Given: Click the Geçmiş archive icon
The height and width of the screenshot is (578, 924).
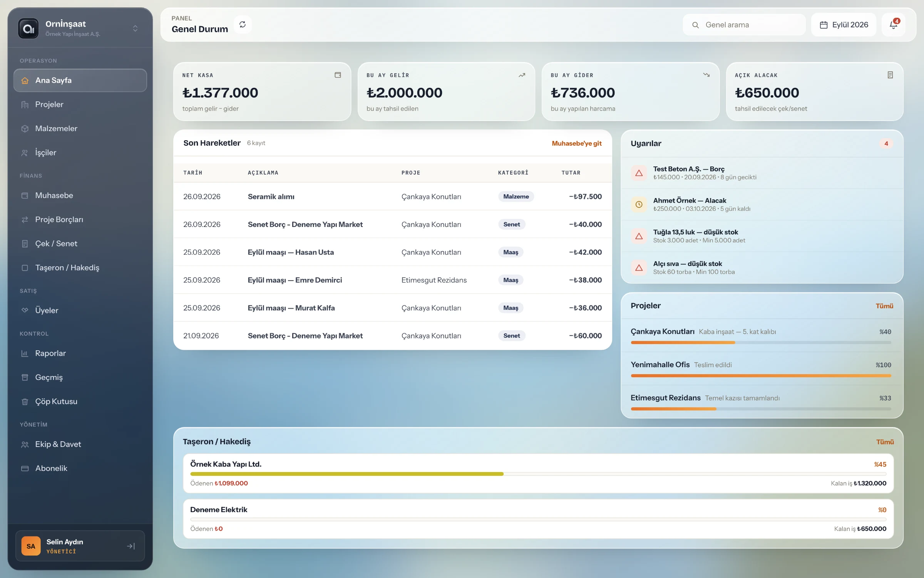Looking at the screenshot, I should click(25, 377).
